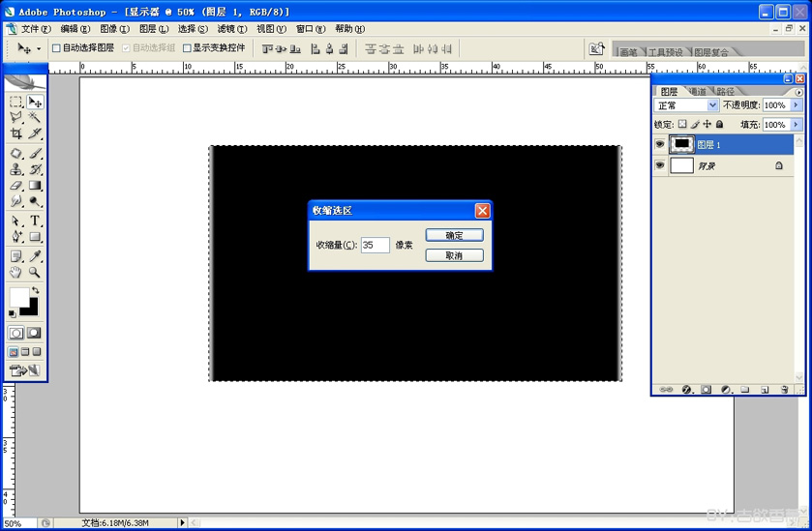This screenshot has width=812, height=531.
Task: Select the Eyedropper tool
Action: coord(35,256)
